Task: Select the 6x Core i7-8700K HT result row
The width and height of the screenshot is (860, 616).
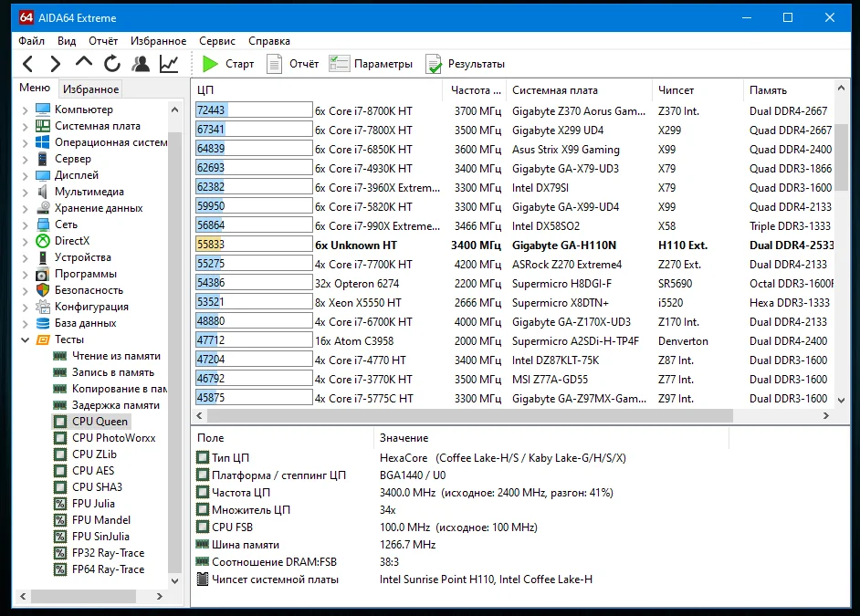Action: pyautogui.click(x=363, y=111)
